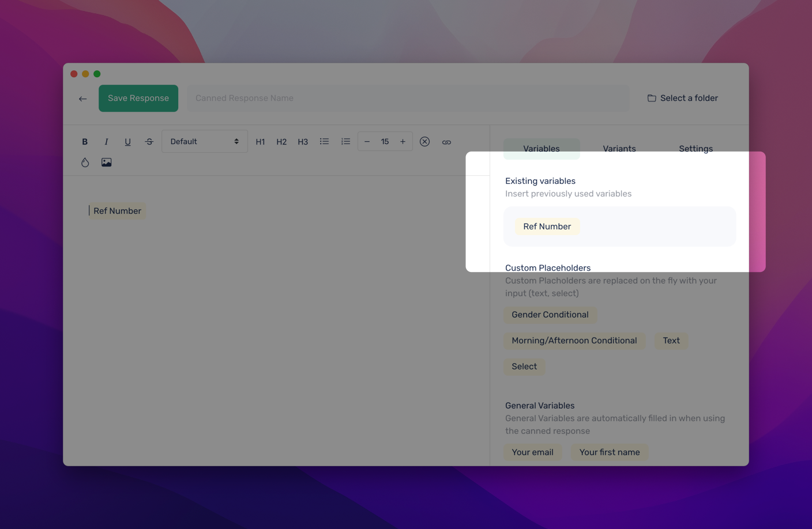
Task: Insert the Gender Conditional placeholder
Action: 550,315
